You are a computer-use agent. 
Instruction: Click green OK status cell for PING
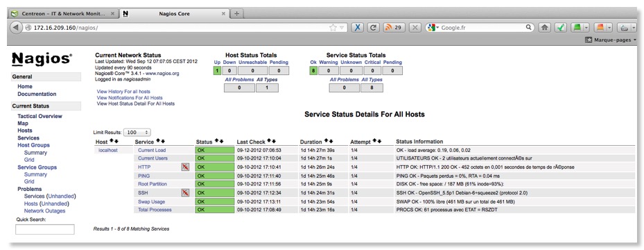(x=214, y=176)
